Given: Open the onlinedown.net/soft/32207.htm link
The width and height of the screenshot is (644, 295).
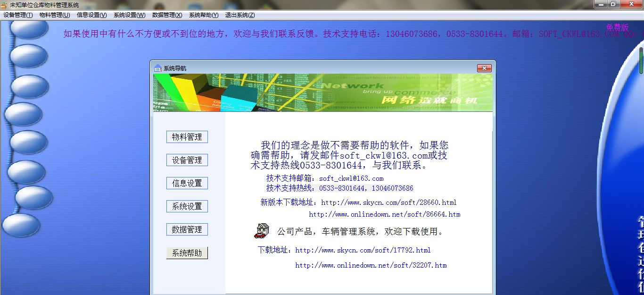Looking at the screenshot, I should tap(371, 265).
